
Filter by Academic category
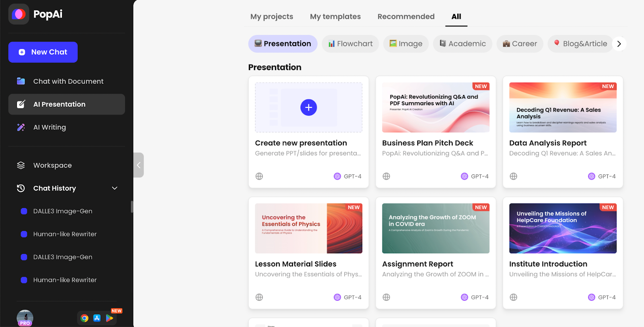pyautogui.click(x=463, y=43)
